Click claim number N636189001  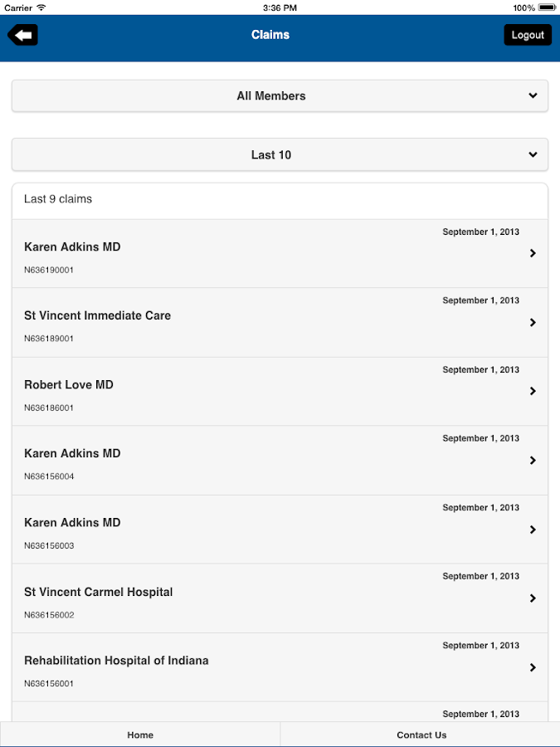click(x=49, y=339)
